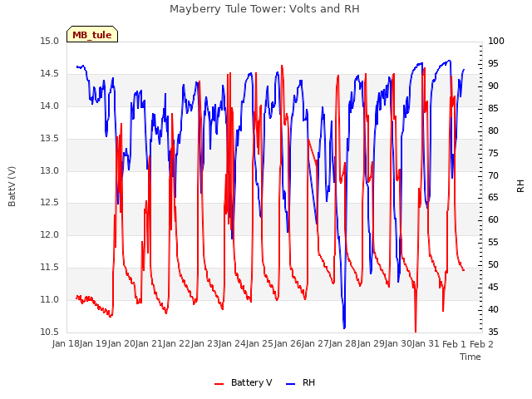Click the Jan 18 date label
This screenshot has height=399, width=532.
point(65,343)
